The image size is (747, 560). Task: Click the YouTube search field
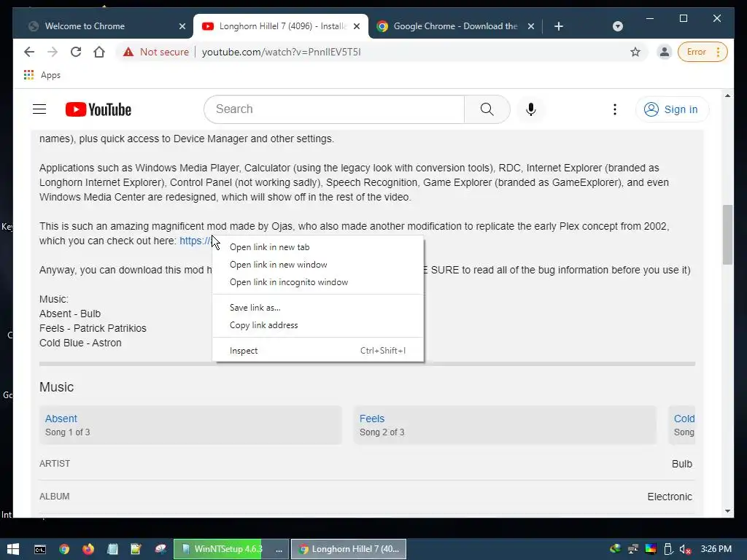pos(334,109)
